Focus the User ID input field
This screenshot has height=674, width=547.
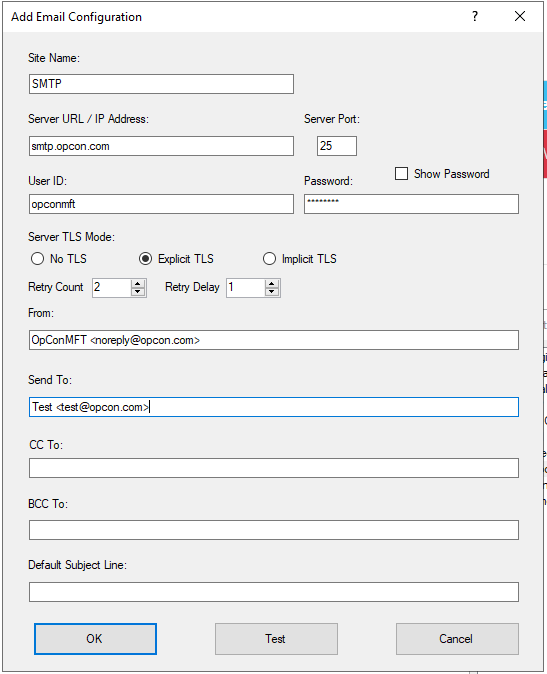coord(161,204)
